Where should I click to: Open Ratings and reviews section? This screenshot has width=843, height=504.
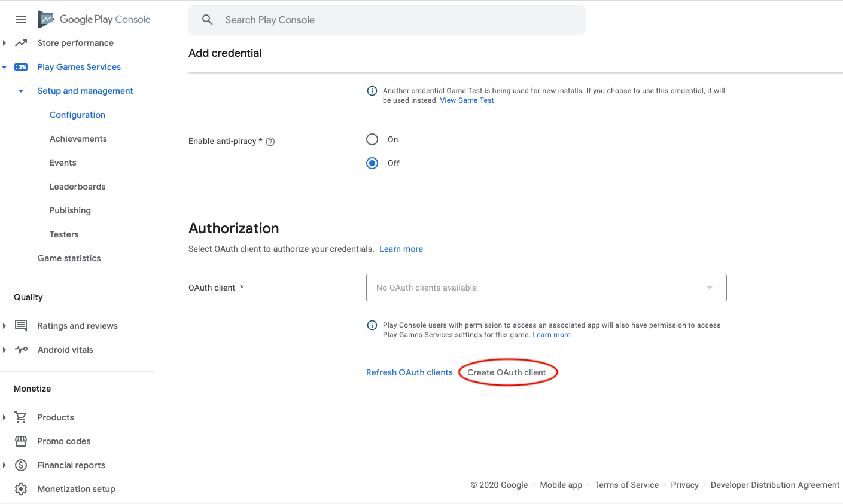(78, 326)
